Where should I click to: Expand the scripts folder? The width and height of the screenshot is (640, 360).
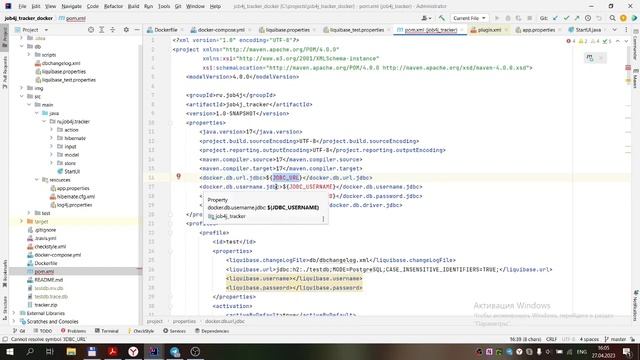click(x=29, y=54)
